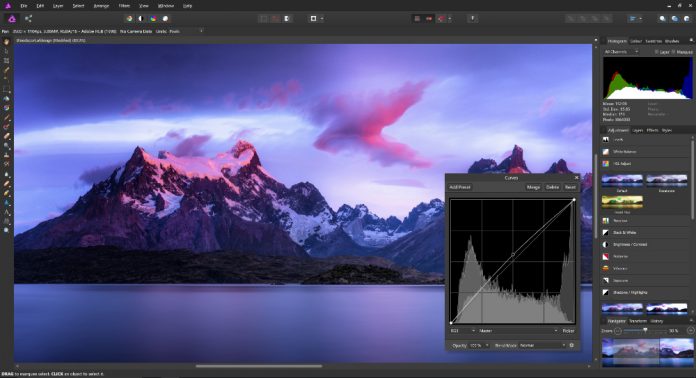This screenshot has width=696, height=378.
Task: Click the top-right white point curve node
Action: tap(574, 200)
